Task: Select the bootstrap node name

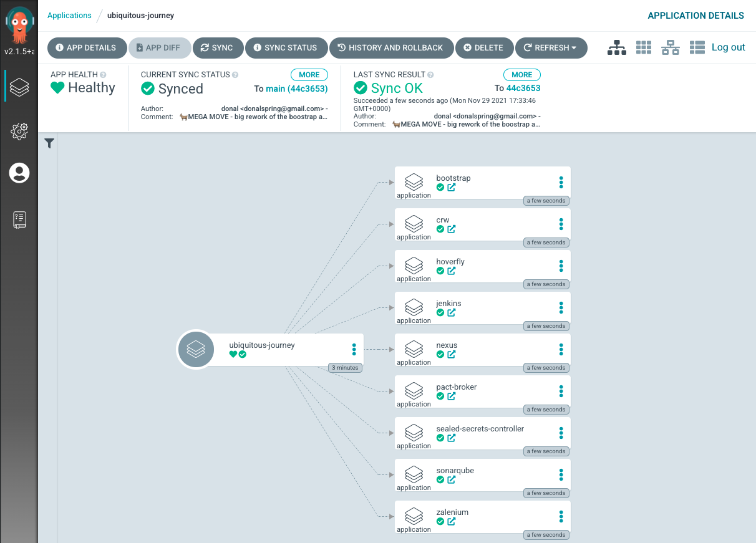Action: point(453,178)
